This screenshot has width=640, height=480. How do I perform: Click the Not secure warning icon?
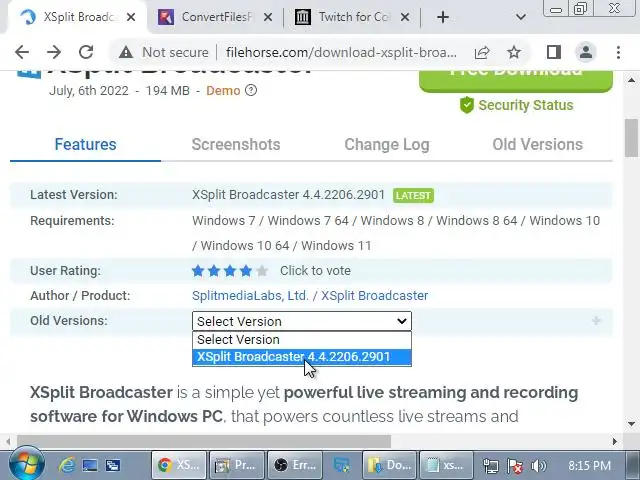[126, 52]
